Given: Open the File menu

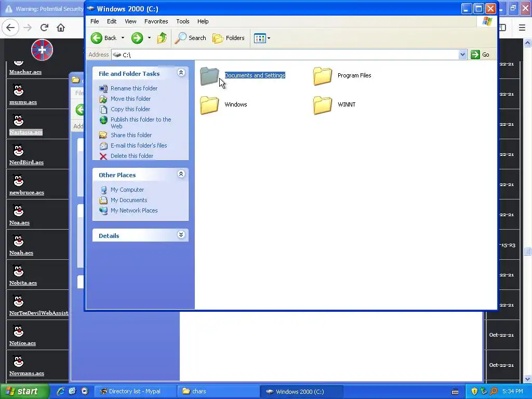Looking at the screenshot, I should (95, 21).
